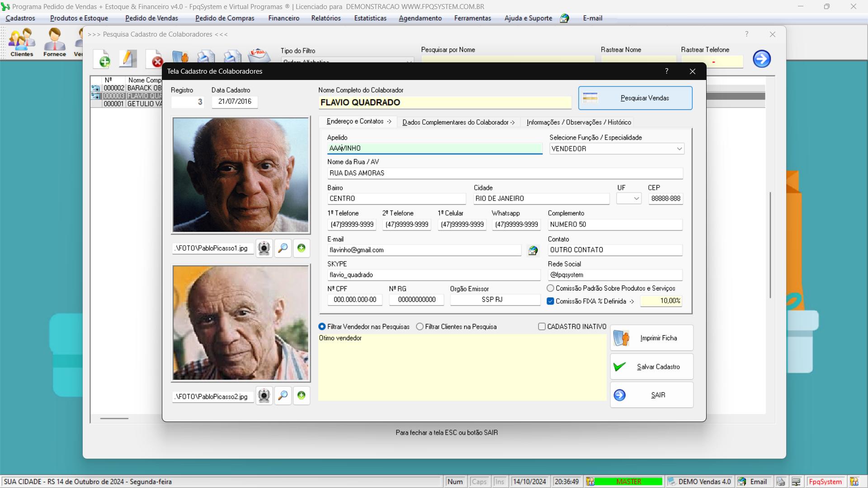Click send e-mail icon beside E-mail field
This screenshot has width=868, height=488.
(x=533, y=250)
